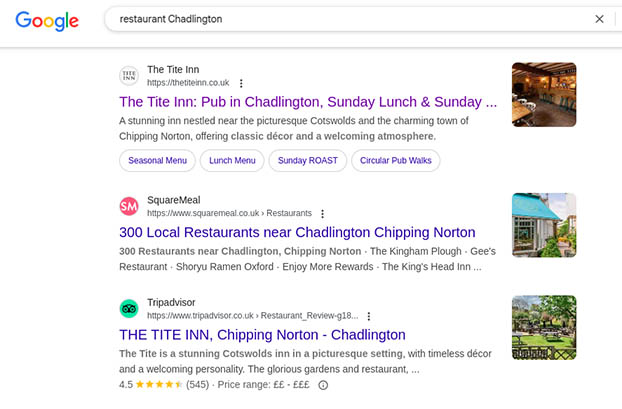Click The Tite Inn site favicon

129,76
